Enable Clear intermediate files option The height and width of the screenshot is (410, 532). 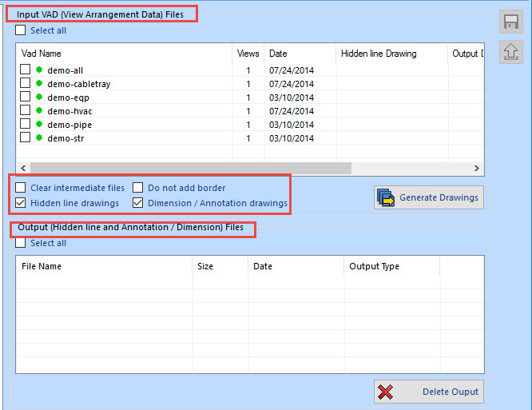(x=21, y=188)
